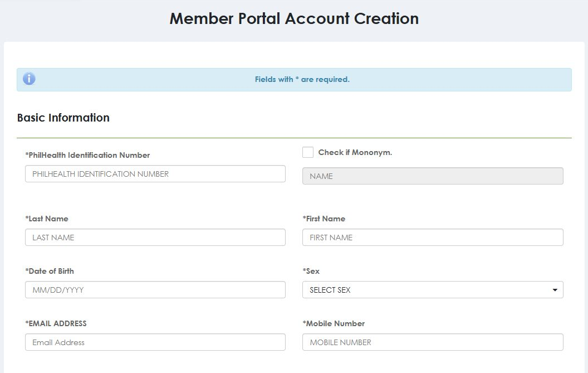Click the '*PhilHealth Identification Number' label
The height and width of the screenshot is (373, 588).
click(x=87, y=155)
